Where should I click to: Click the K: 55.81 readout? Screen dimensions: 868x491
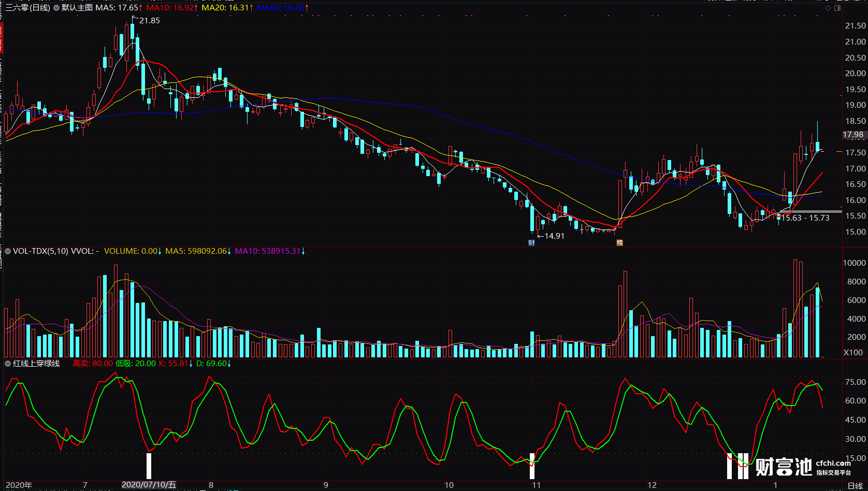(176, 364)
